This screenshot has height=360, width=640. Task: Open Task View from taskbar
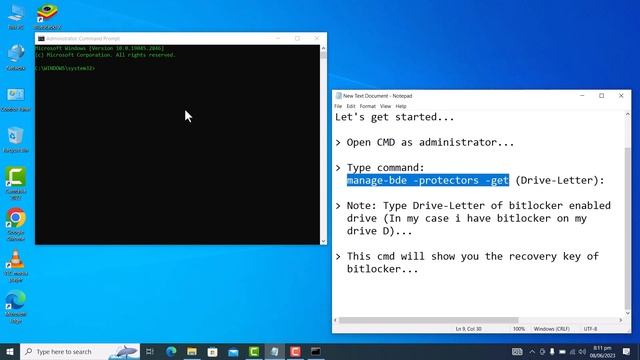(150, 351)
